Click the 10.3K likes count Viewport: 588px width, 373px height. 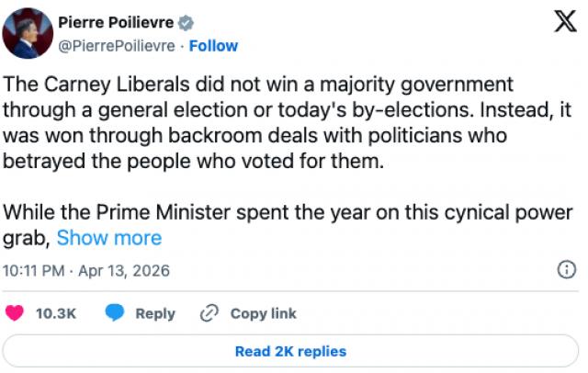pyautogui.click(x=55, y=313)
